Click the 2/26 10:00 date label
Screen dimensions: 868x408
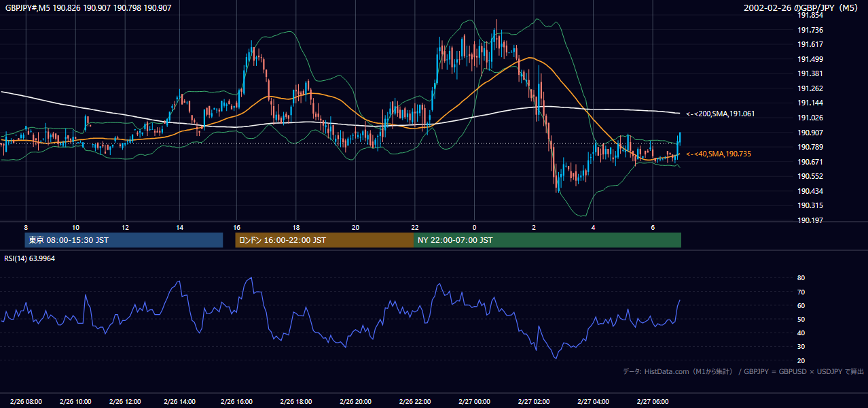pos(75,402)
